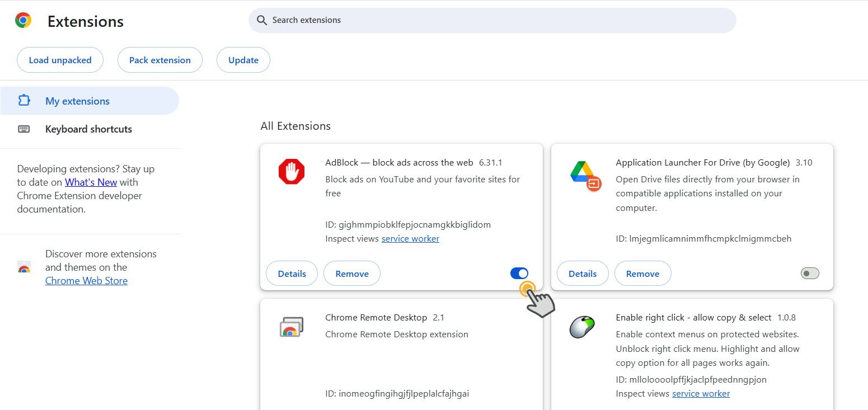
Task: Open the Chrome Web Store link
Action: (x=86, y=281)
